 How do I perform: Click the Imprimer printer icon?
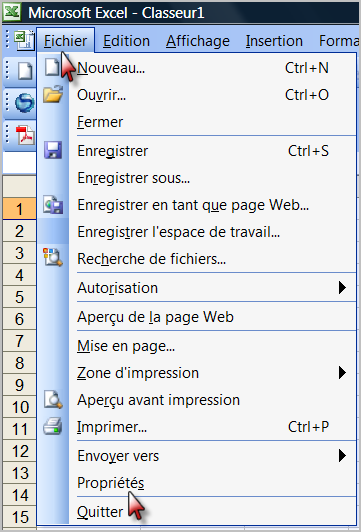[53, 426]
